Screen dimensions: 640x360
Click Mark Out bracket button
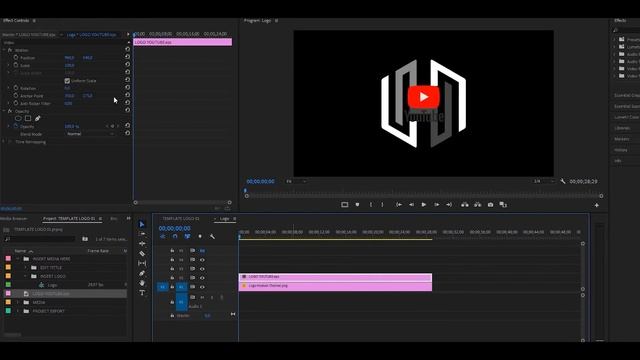[382, 204]
